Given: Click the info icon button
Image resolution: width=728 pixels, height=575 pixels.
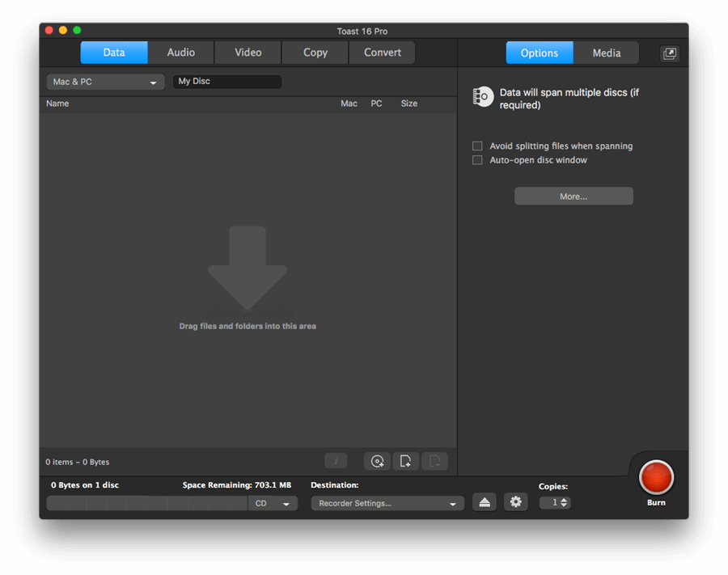Looking at the screenshot, I should pyautogui.click(x=336, y=461).
